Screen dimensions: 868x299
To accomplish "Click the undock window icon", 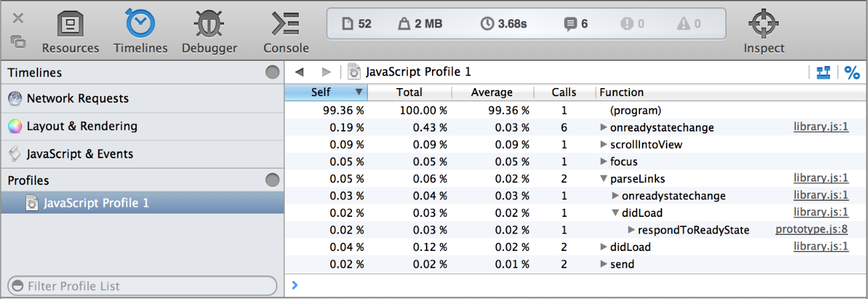I will pos(18,42).
